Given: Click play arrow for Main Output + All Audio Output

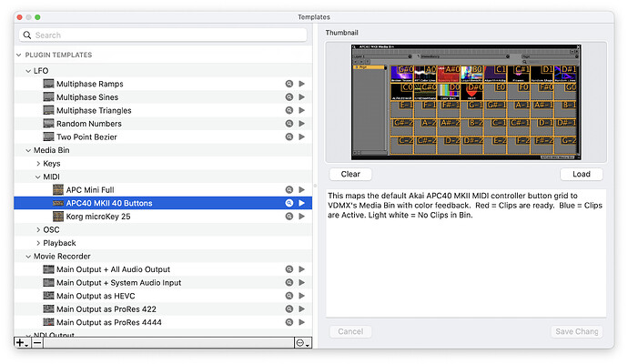Looking at the screenshot, I should [301, 269].
